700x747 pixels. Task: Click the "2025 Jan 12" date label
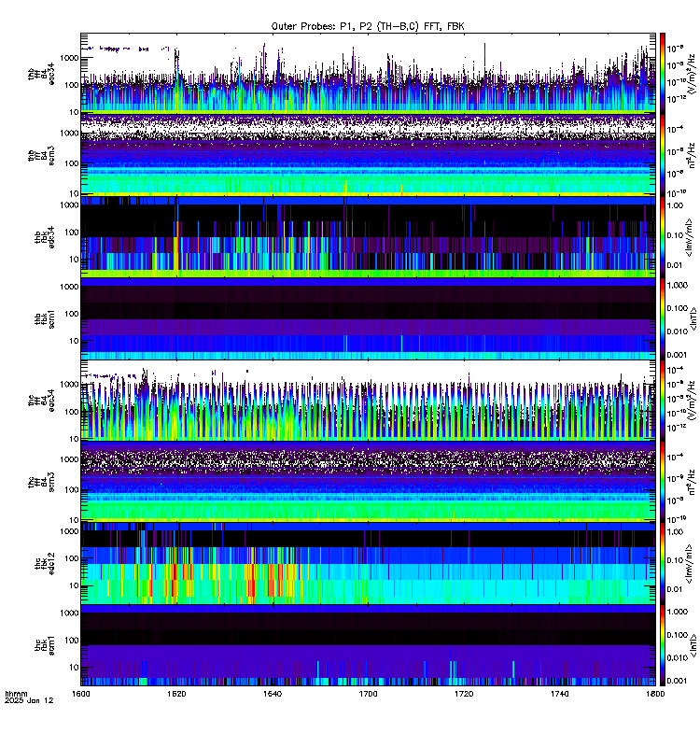tap(29, 701)
